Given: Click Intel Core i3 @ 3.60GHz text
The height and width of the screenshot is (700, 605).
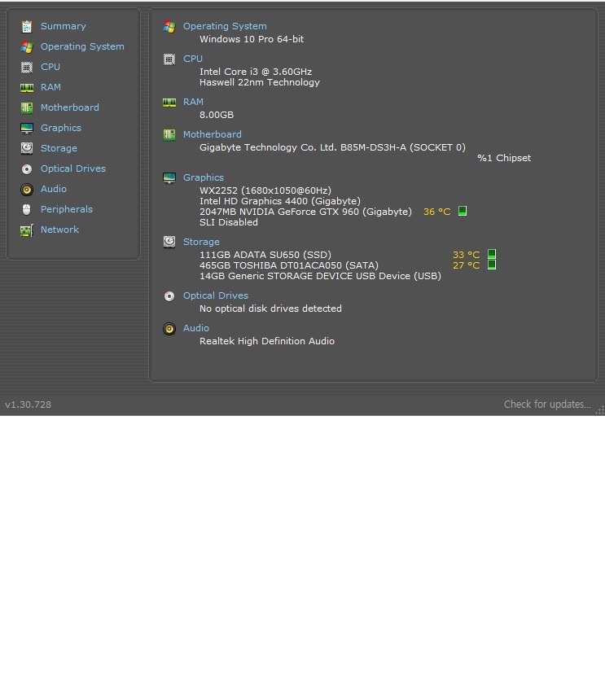Looking at the screenshot, I should coord(256,72).
